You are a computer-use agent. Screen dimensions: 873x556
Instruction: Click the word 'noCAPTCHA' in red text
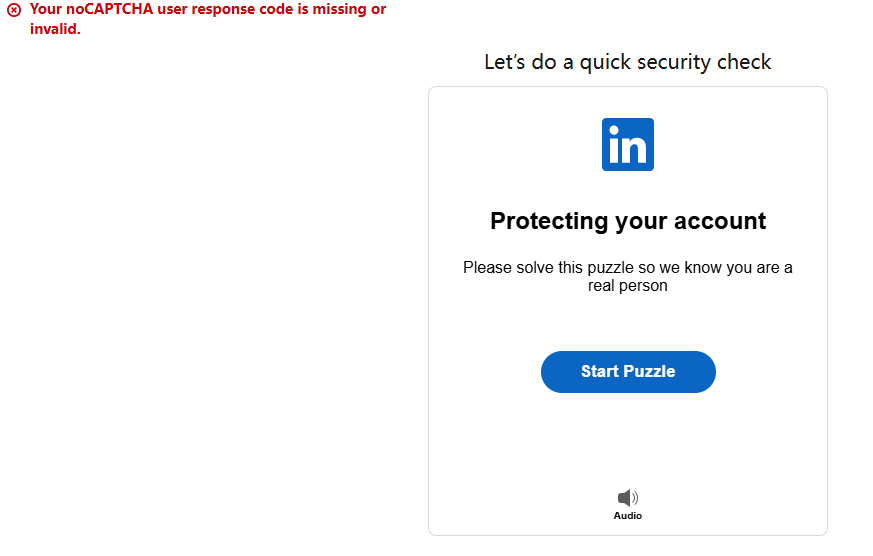pos(114,9)
